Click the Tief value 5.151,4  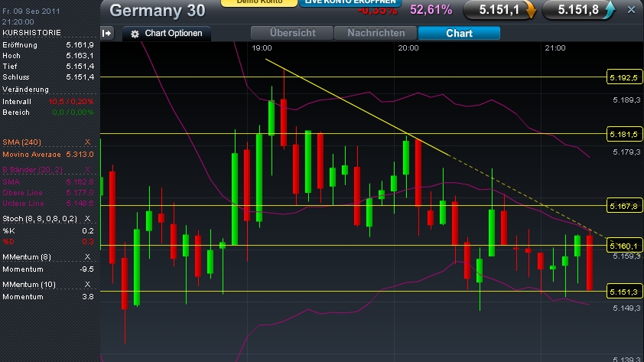pos(80,66)
